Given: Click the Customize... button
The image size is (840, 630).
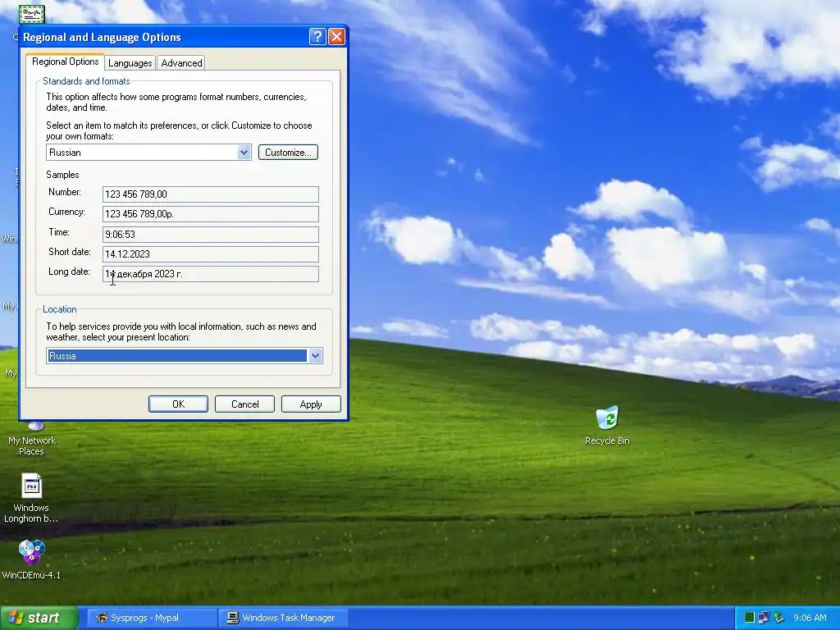Looking at the screenshot, I should pos(288,152).
